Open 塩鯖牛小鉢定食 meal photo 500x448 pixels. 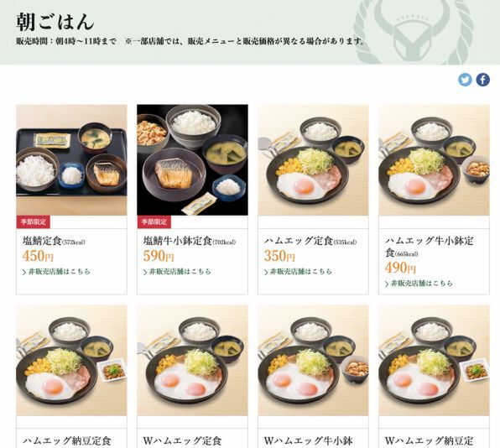192,160
